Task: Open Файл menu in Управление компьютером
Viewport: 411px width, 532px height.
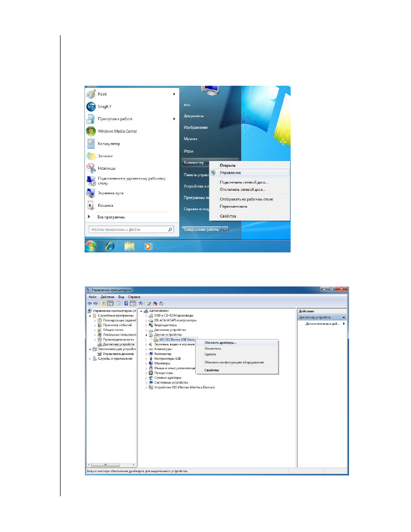Action: pyautogui.click(x=93, y=297)
